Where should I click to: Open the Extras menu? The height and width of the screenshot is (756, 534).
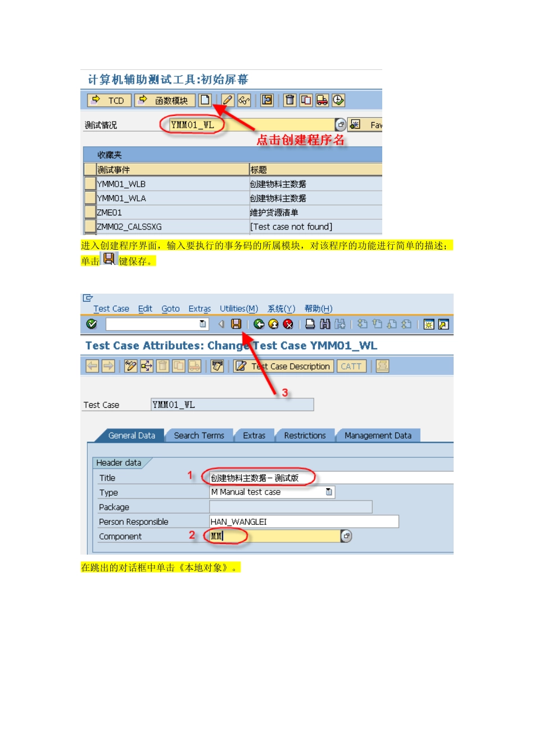[x=200, y=309]
